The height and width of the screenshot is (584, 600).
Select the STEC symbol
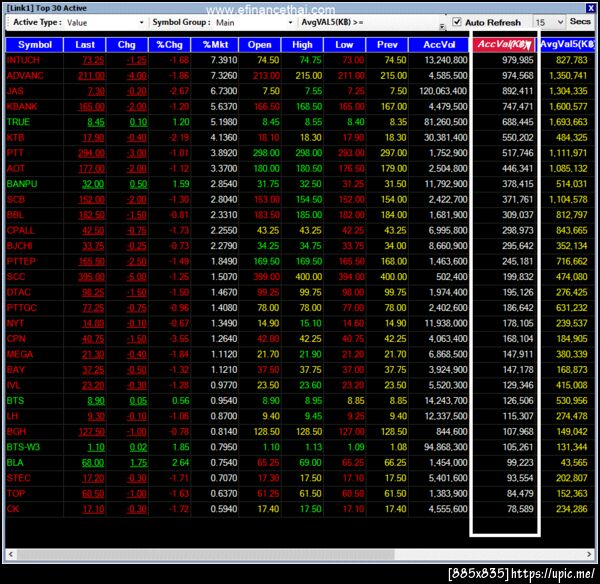click(x=18, y=478)
